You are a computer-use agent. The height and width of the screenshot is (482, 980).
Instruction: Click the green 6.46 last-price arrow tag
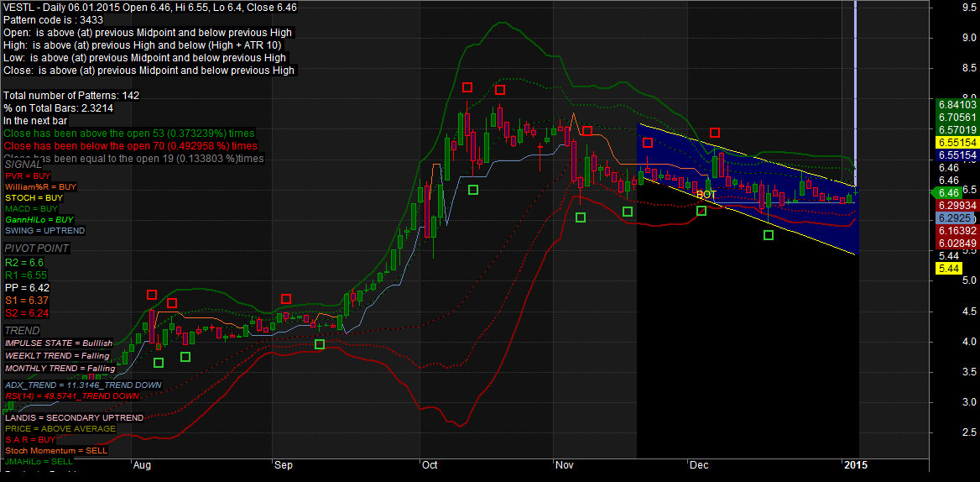(x=948, y=193)
